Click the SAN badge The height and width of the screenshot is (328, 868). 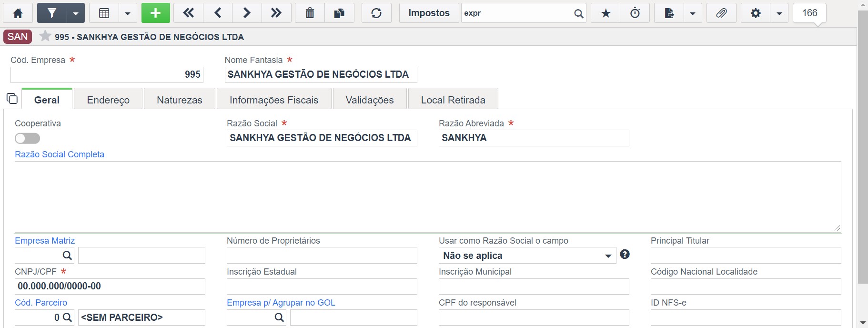pos(18,37)
